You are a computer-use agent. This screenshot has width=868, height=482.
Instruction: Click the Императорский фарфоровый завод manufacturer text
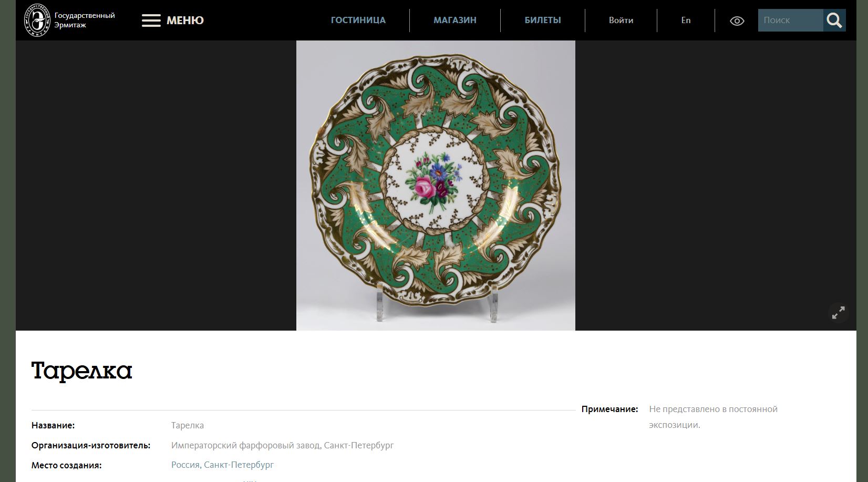(x=282, y=445)
